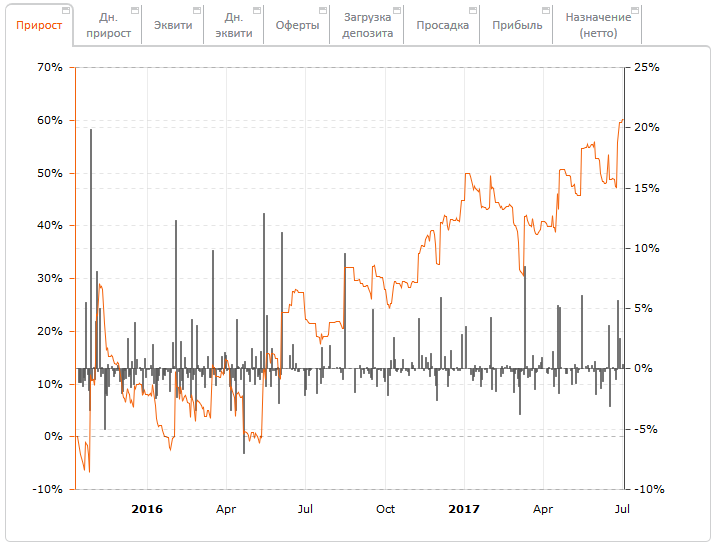Click the 60% label on the left axis
714x545 pixels.
click(50, 120)
